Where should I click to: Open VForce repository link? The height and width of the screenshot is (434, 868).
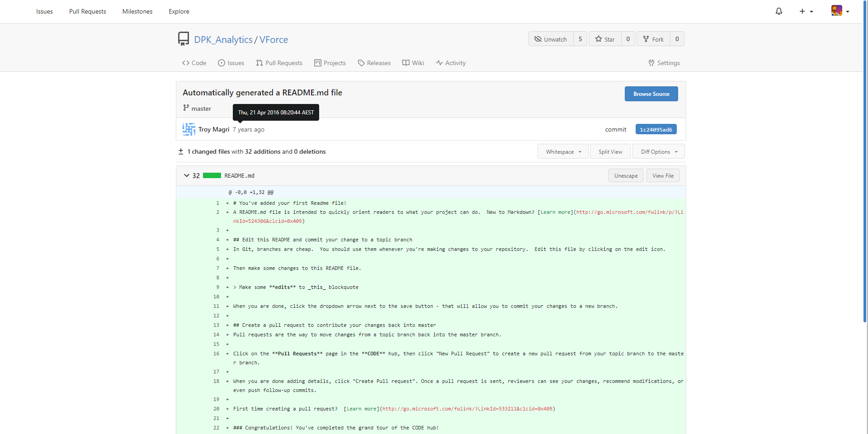coord(274,39)
